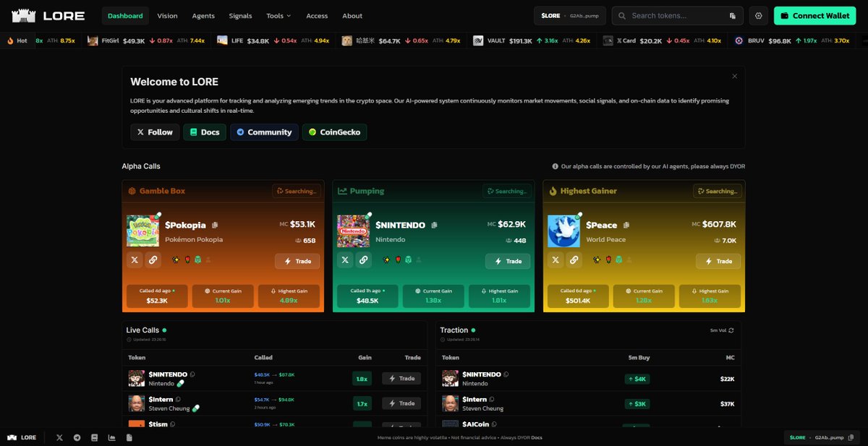Click the Search tokens input field
Viewport: 868px width, 446px height.
[x=678, y=16]
